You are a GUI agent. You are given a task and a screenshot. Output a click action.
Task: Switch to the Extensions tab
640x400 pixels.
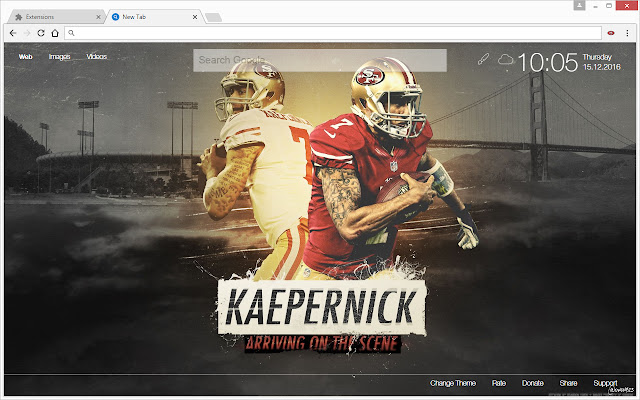point(57,17)
